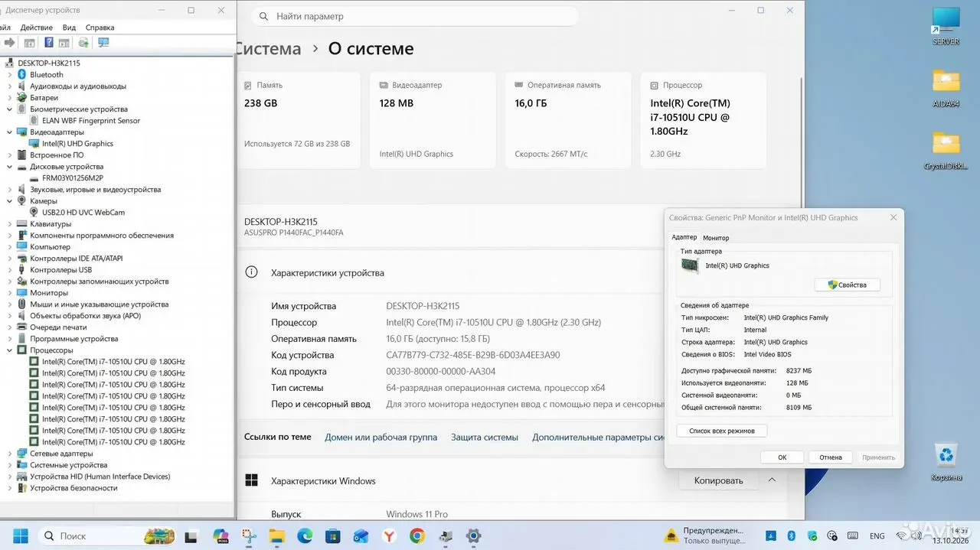Open the SERVER desktop shortcut
Image resolution: width=980 pixels, height=550 pixels.
(x=946, y=26)
